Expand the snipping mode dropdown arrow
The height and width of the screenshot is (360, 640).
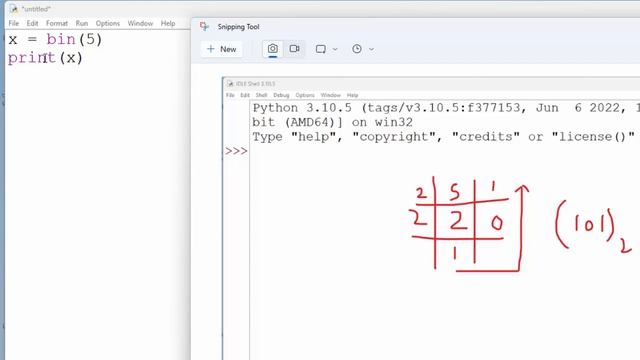click(x=335, y=49)
